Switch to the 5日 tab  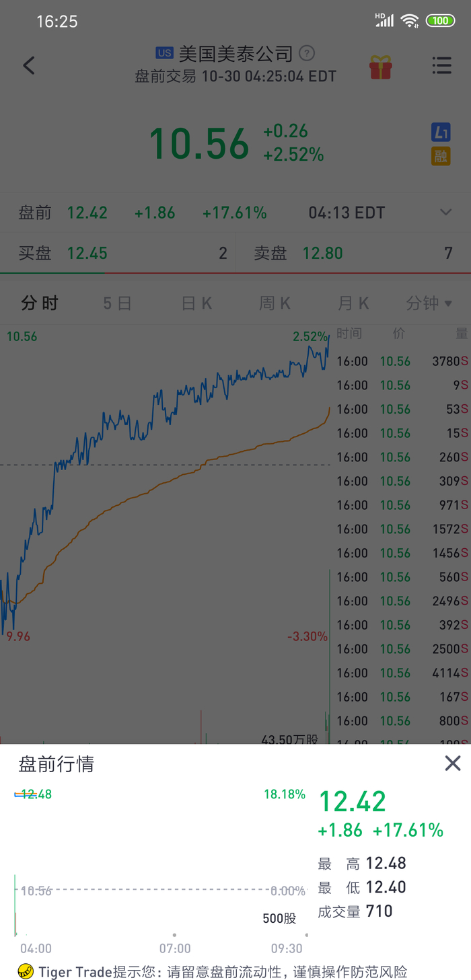point(117,303)
